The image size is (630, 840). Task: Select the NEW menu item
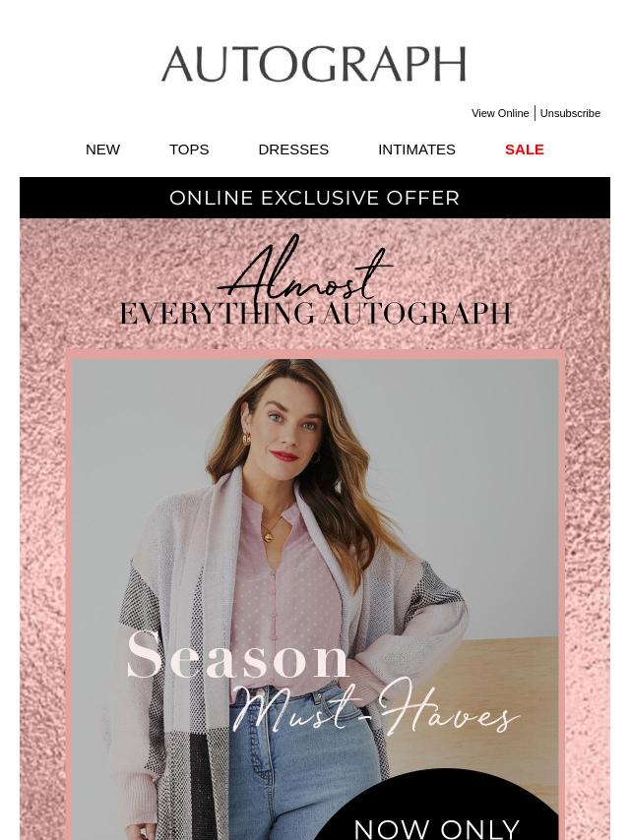(102, 150)
